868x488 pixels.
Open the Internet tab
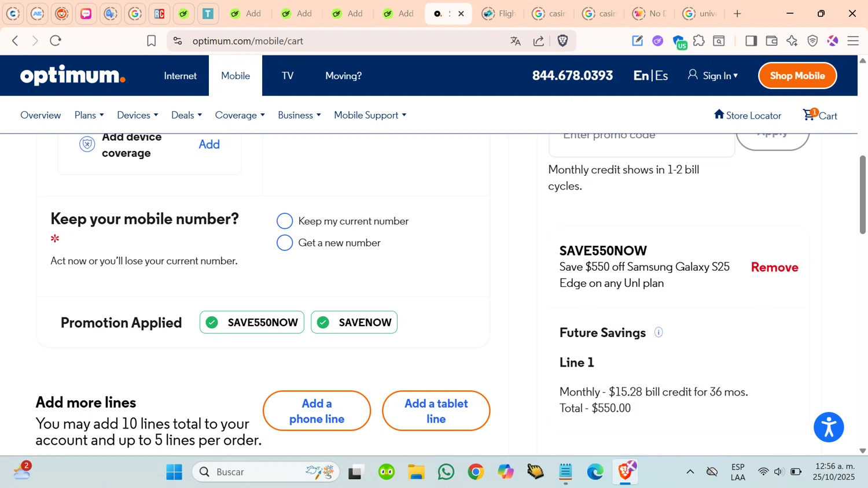tap(180, 76)
